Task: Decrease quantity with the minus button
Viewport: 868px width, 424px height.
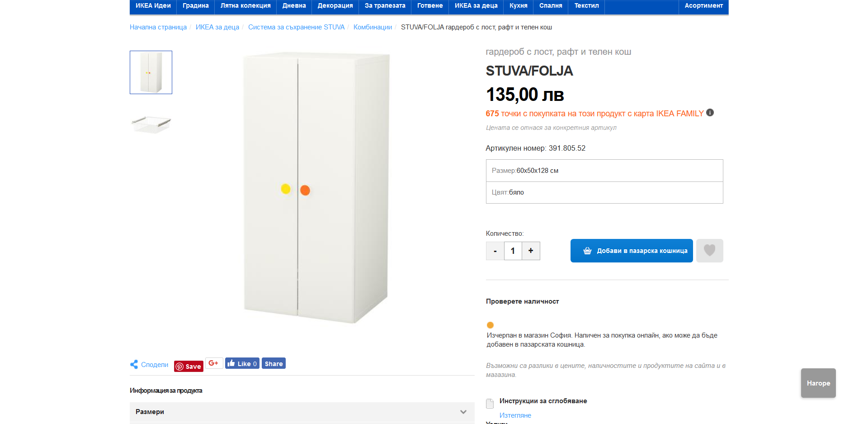Action: (x=495, y=251)
